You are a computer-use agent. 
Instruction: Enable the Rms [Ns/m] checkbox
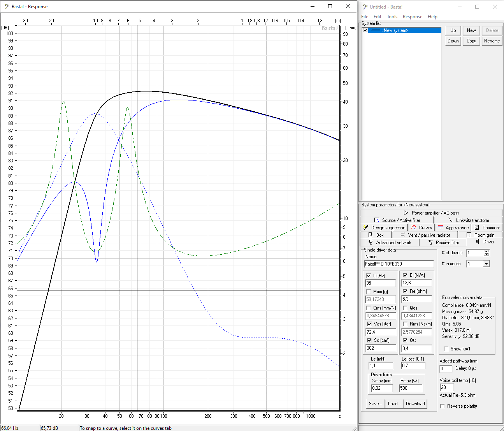tap(405, 324)
